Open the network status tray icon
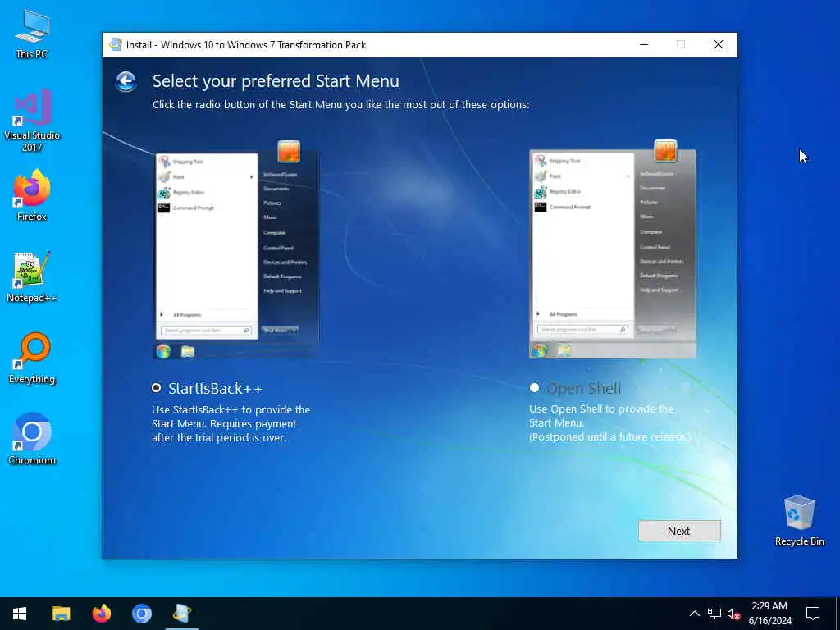840x630 pixels. (x=714, y=614)
